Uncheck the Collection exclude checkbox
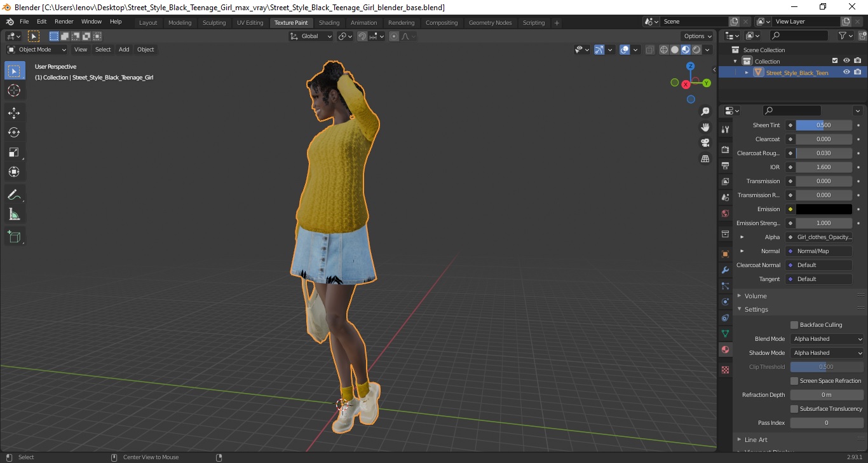Image resolution: width=868 pixels, height=463 pixels. 835,61
